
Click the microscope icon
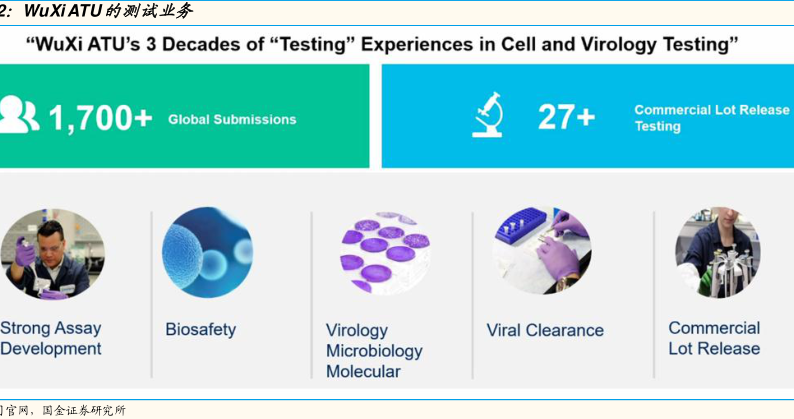point(488,115)
